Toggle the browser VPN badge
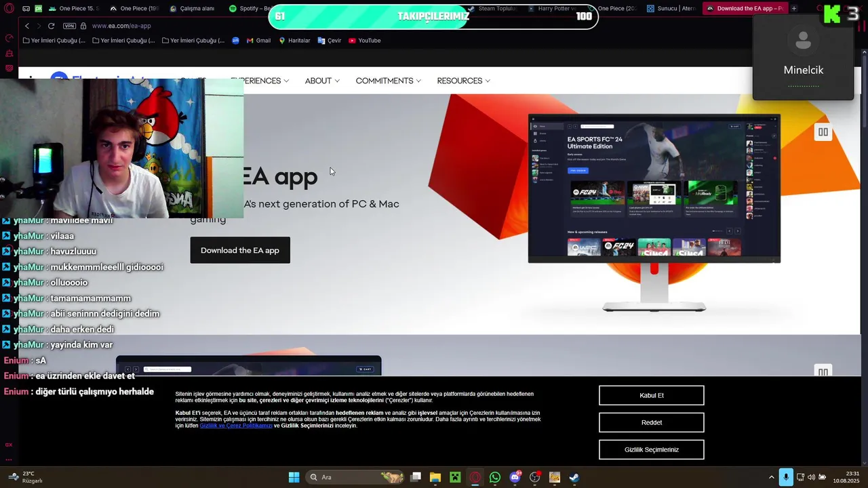The image size is (868, 488). point(69,26)
